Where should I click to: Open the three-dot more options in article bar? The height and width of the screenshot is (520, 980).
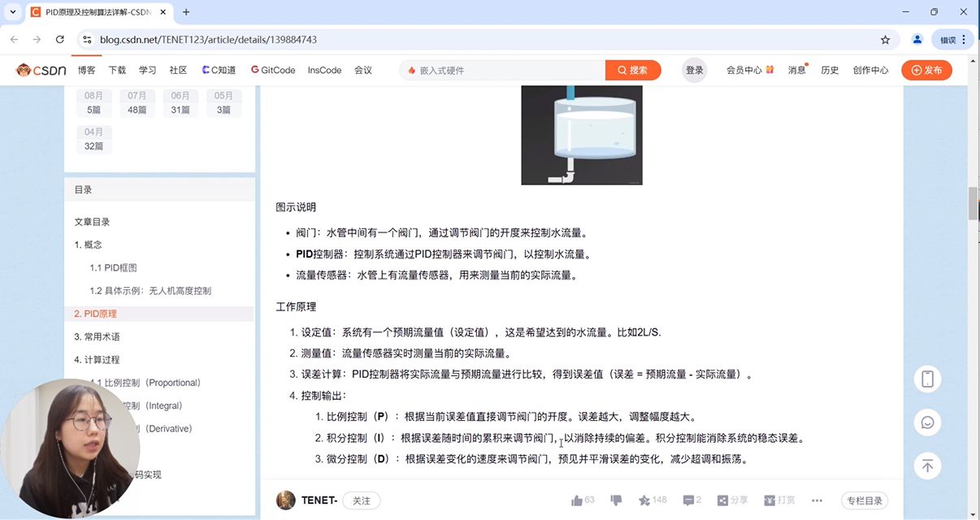817,500
